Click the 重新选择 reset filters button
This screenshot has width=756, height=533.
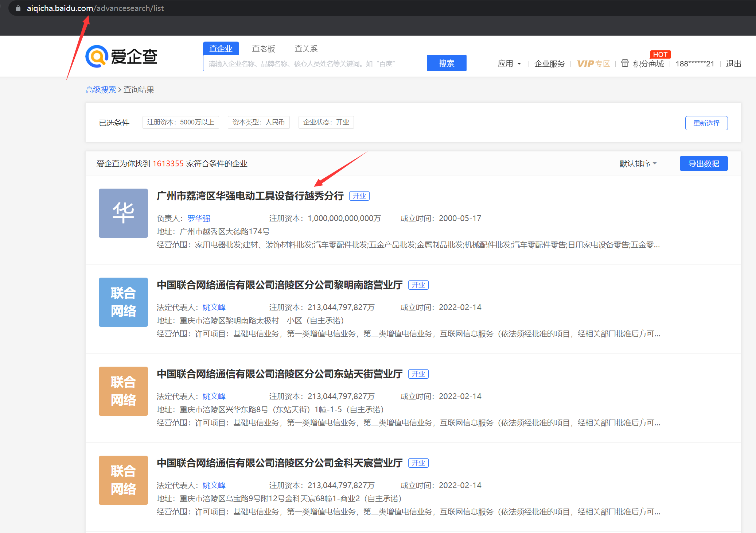(706, 123)
